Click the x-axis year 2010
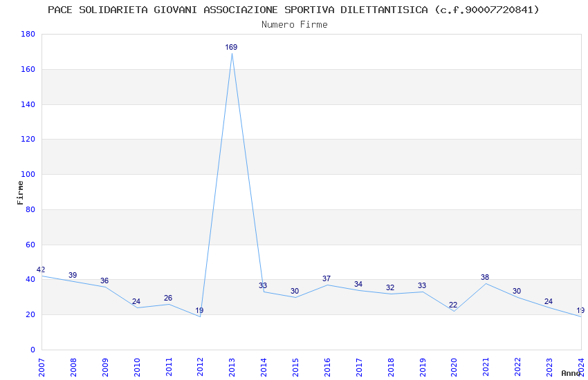The height and width of the screenshot is (380, 588). (x=136, y=368)
